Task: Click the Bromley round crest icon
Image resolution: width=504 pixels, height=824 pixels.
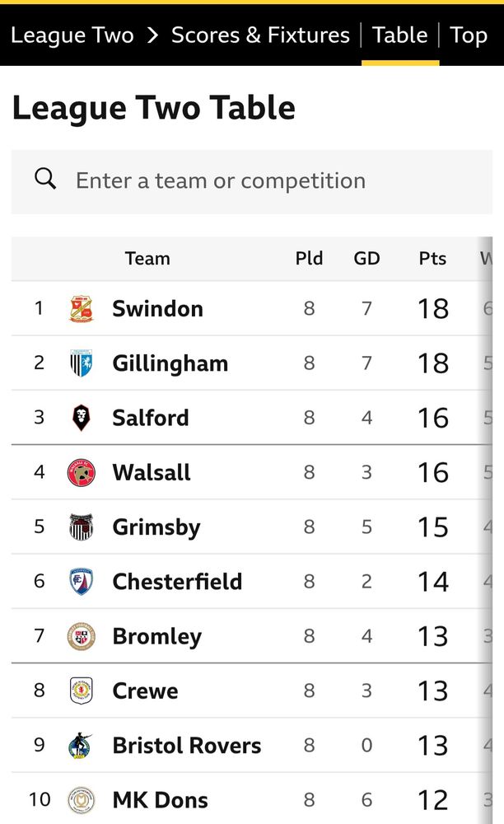Action: [82, 636]
